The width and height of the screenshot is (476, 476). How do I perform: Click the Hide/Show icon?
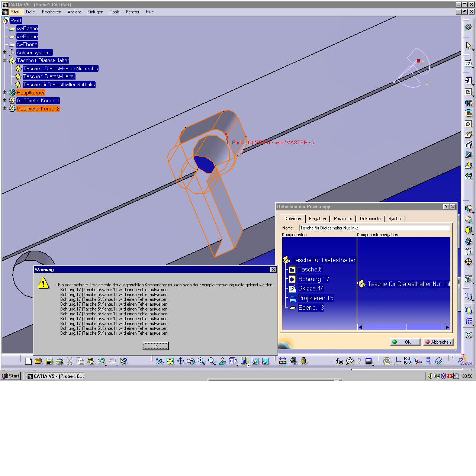pos(255,361)
